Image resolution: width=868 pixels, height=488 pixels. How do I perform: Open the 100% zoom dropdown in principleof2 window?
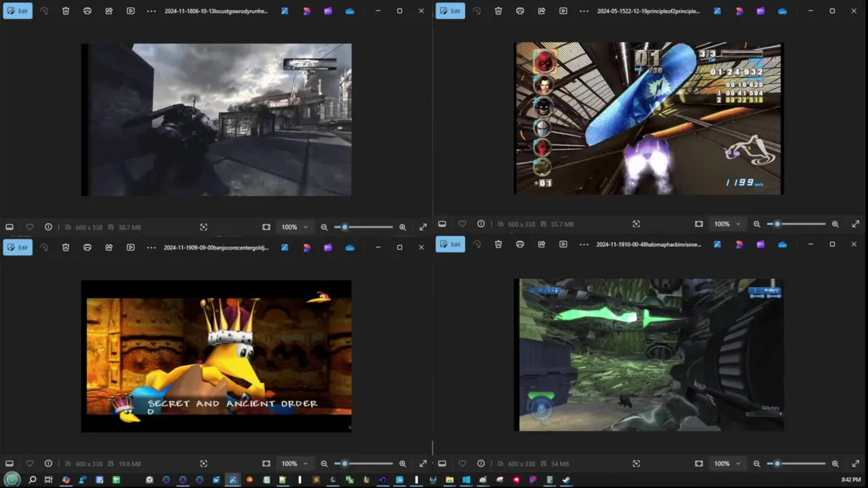click(x=728, y=224)
